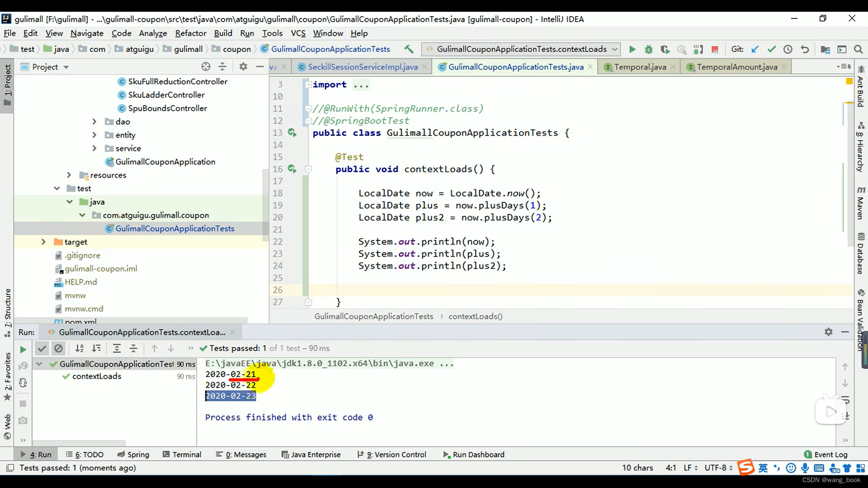This screenshot has width=868, height=488.
Task: Expand the dao folder node
Action: click(x=94, y=122)
